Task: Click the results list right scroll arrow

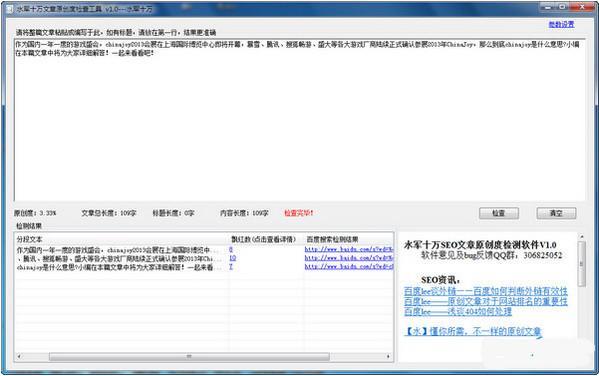Action: pyautogui.click(x=389, y=357)
